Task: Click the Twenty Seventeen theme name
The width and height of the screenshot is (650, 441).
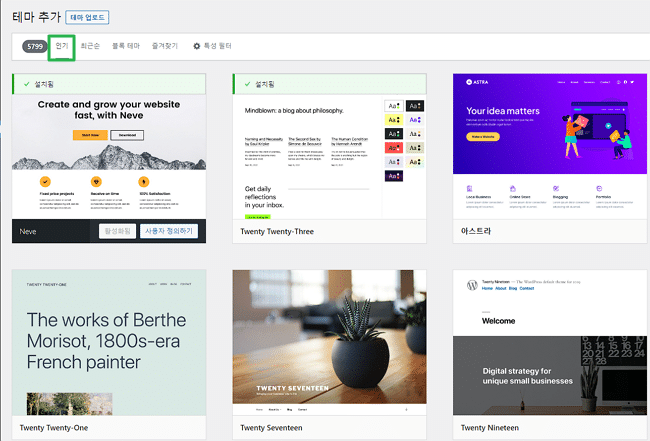Action: click(x=271, y=428)
